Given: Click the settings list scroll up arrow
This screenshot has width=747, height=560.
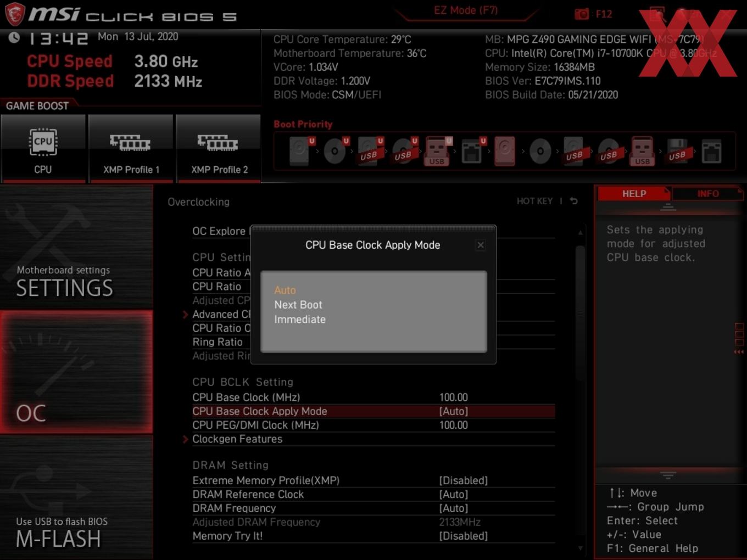Looking at the screenshot, I should click(580, 233).
